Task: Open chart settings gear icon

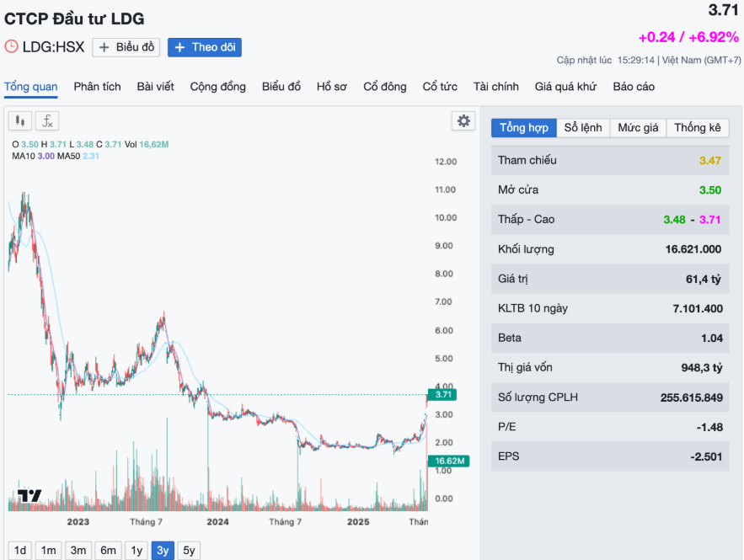Action: tap(463, 121)
